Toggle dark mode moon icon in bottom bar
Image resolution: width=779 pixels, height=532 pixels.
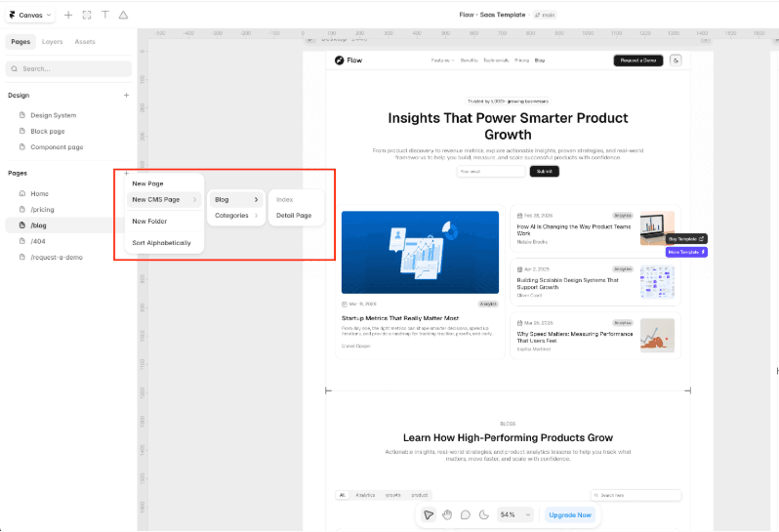(x=484, y=515)
